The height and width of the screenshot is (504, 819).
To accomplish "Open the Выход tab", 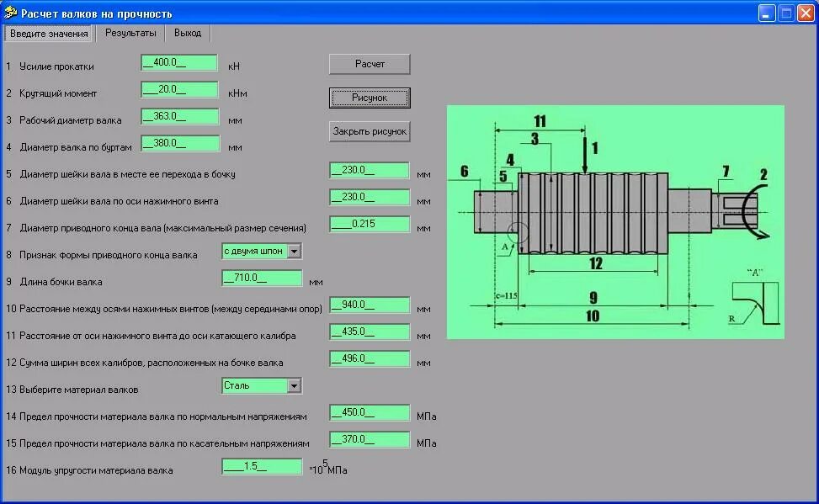I will [188, 33].
